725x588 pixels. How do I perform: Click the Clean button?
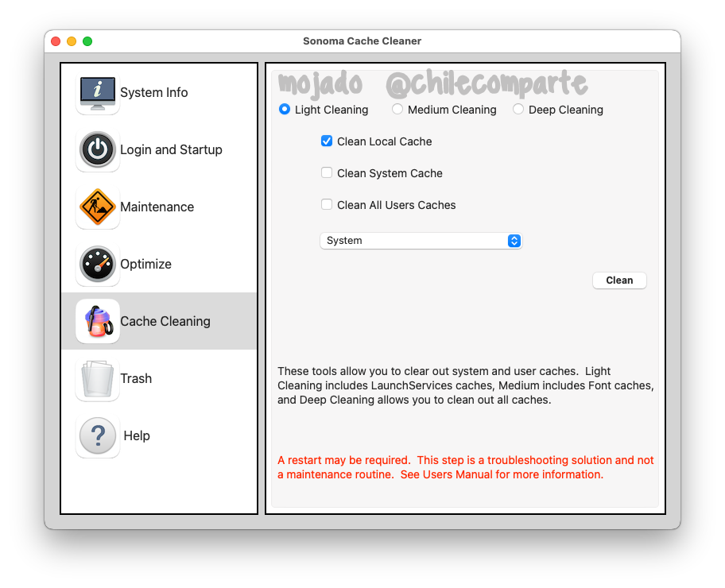[x=619, y=280]
